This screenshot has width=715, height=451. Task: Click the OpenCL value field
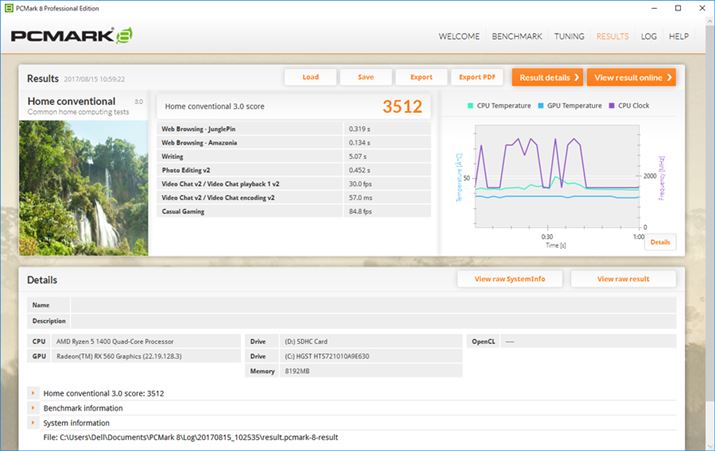point(588,341)
